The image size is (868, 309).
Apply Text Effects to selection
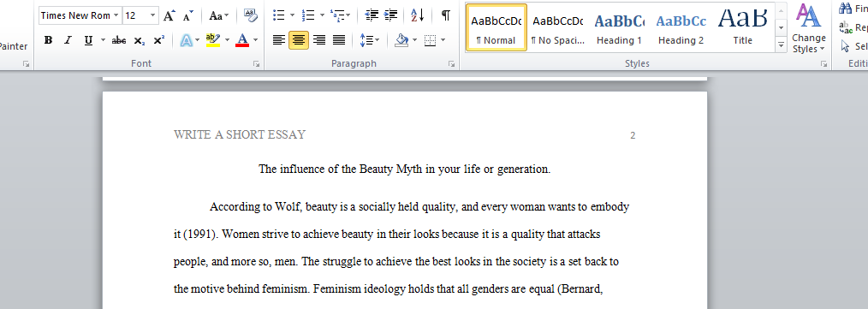pos(187,40)
